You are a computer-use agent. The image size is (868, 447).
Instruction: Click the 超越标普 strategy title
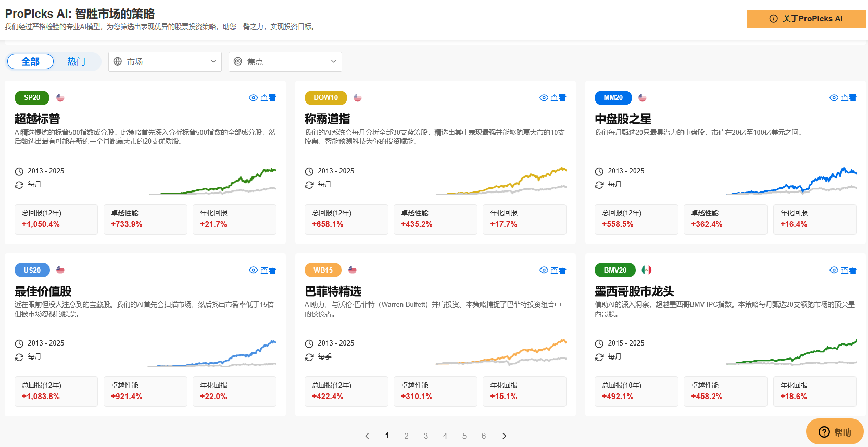point(37,119)
